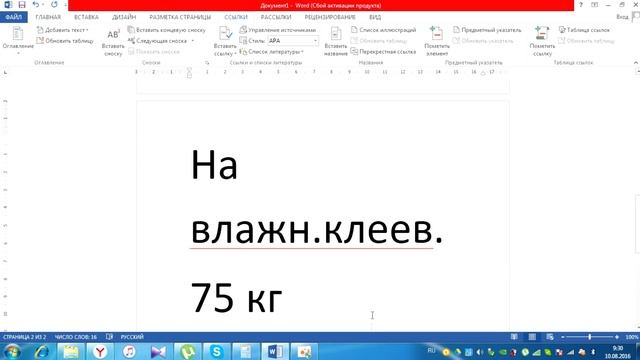The width and height of the screenshot is (640, 360).
Task: Open the Стиль APA combo box
Action: [293, 41]
